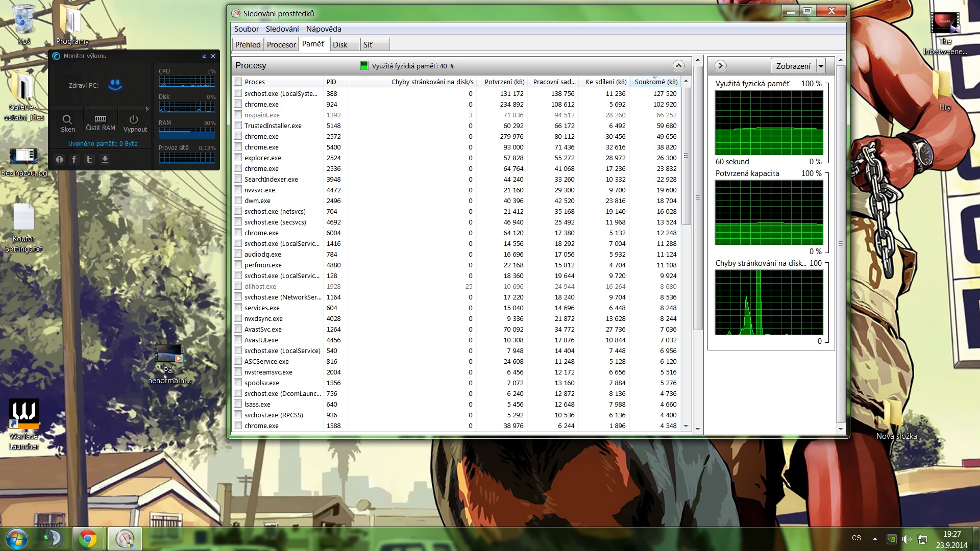The width and height of the screenshot is (980, 551).
Task: Sort by Soukromé (kB) column header
Action: tap(655, 82)
